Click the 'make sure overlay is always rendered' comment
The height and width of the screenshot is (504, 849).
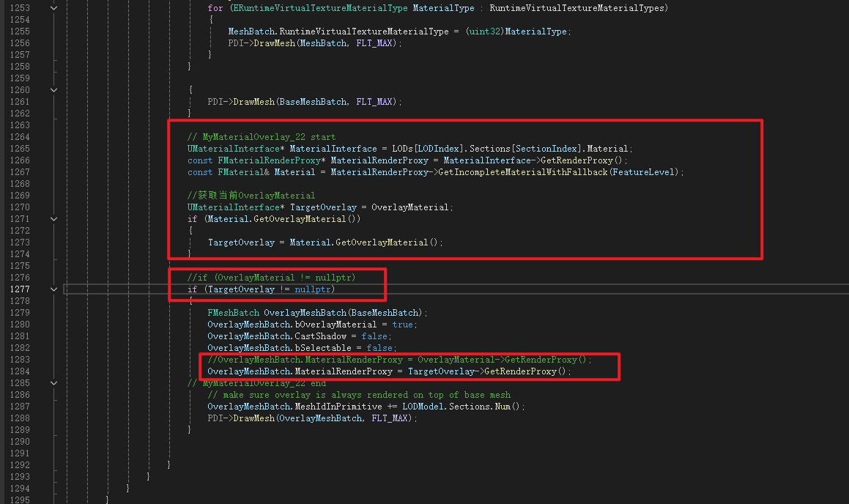359,395
